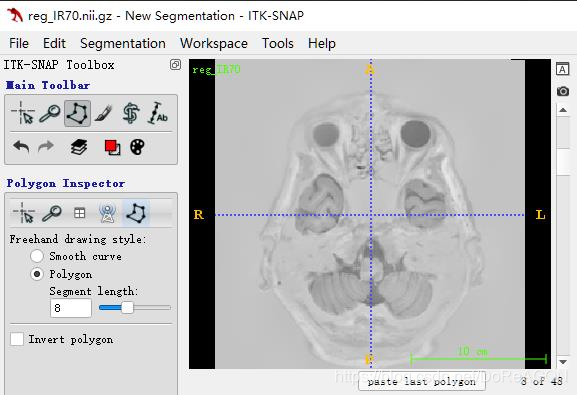Click the slice scrollbar down arrow
Image resolution: width=577 pixels, height=395 pixels.
(x=563, y=362)
